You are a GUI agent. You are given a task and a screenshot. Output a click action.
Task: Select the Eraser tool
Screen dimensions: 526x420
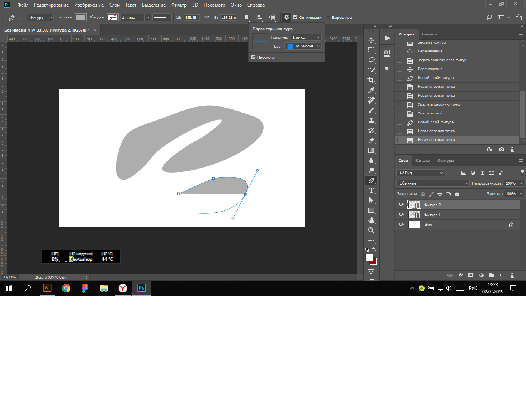click(371, 140)
